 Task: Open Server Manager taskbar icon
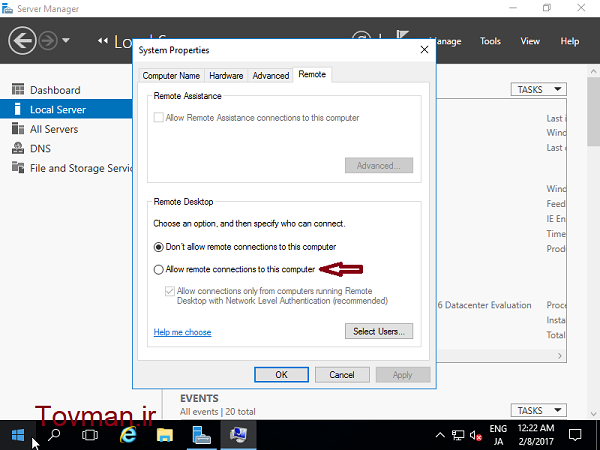201,435
